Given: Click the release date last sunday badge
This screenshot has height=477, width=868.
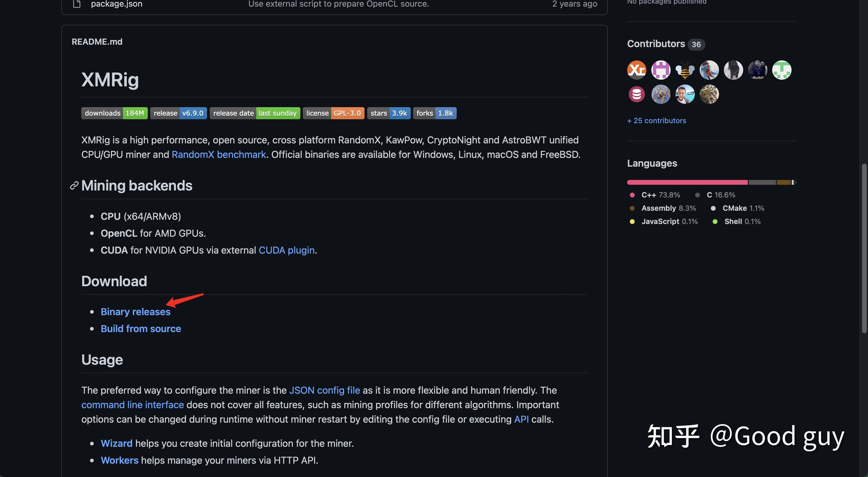Looking at the screenshot, I should (254, 113).
